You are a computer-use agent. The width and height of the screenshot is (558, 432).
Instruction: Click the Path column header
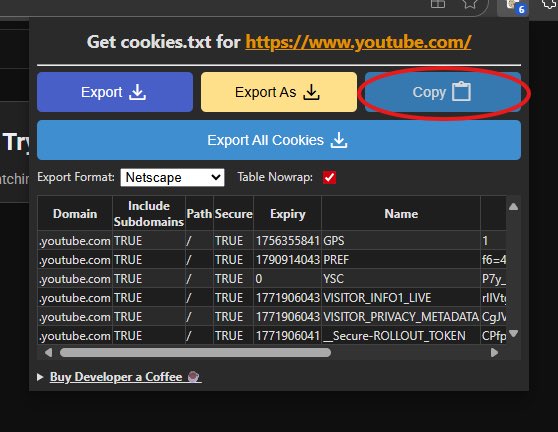click(x=199, y=214)
